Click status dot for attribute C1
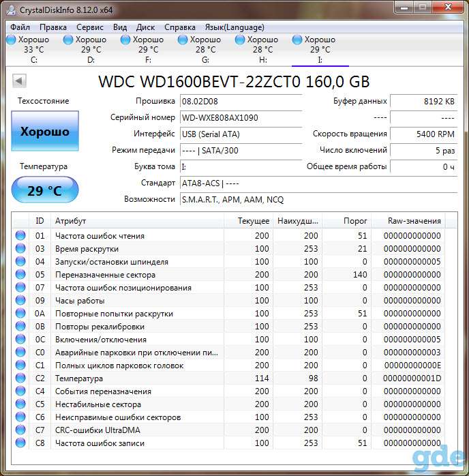The image size is (469, 476). 20,365
